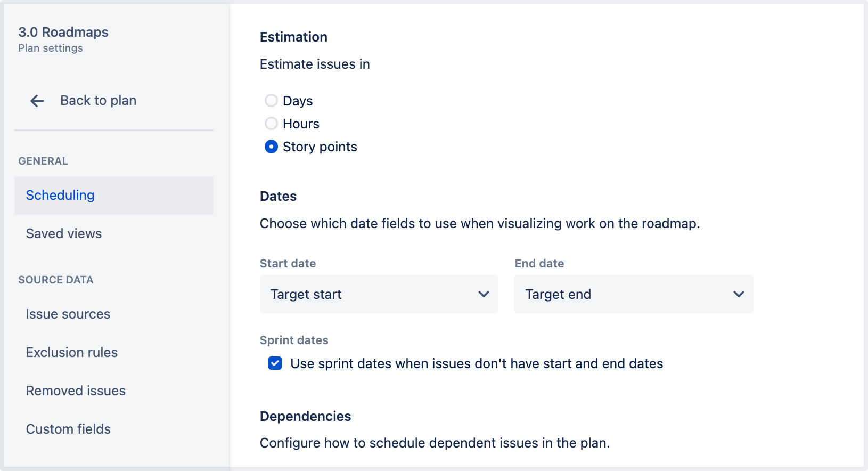
Task: Click the Target start chevron arrow
Action: (x=484, y=294)
